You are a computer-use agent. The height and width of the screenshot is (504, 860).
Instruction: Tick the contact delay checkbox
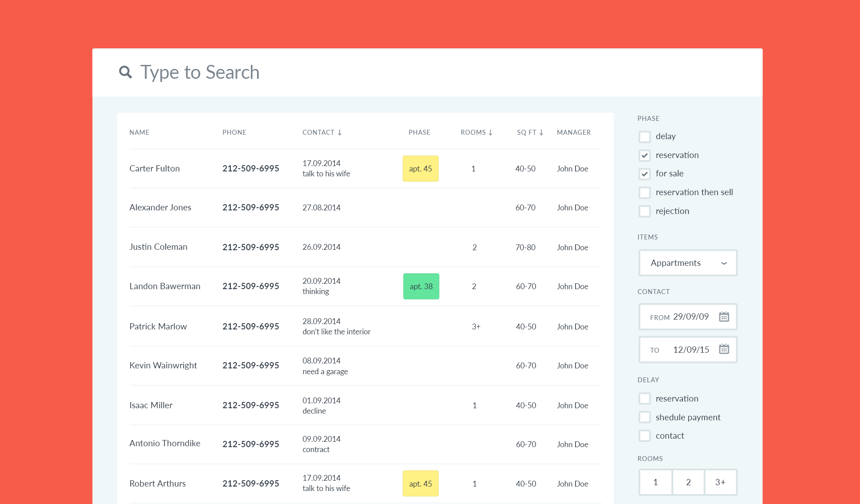click(x=645, y=436)
